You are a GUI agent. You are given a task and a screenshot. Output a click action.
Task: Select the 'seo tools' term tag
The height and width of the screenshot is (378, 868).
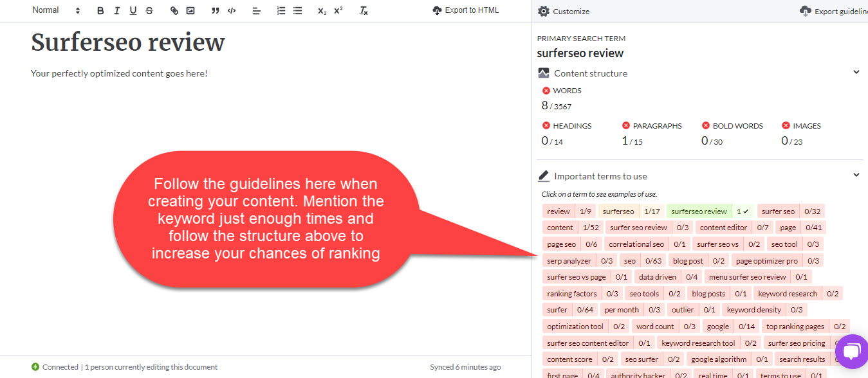pos(655,294)
